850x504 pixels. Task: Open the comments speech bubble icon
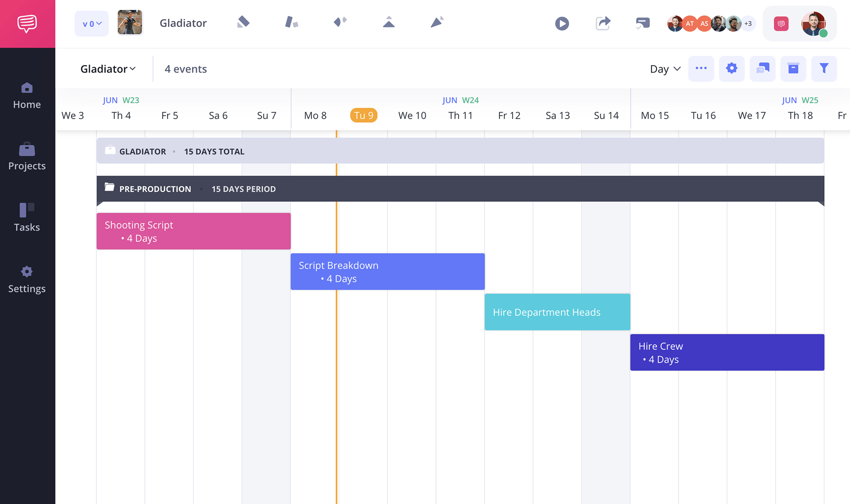click(643, 23)
